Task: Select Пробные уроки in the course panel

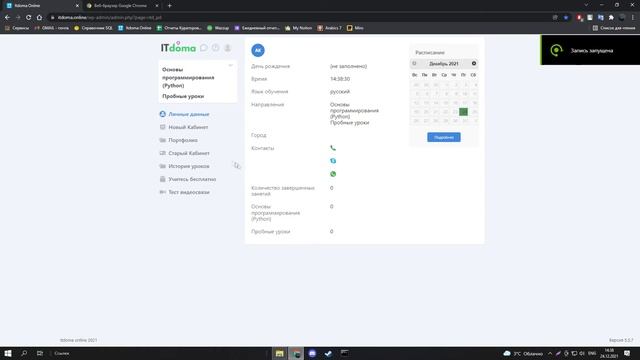Action: (x=183, y=96)
